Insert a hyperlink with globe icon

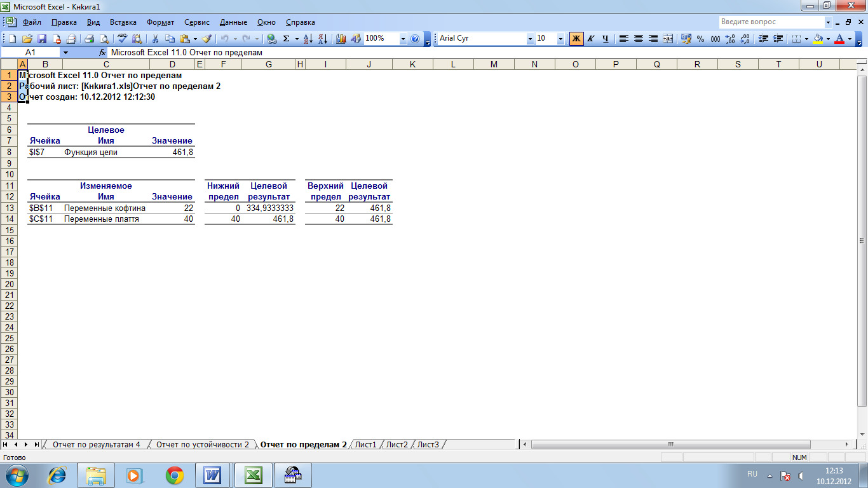272,39
